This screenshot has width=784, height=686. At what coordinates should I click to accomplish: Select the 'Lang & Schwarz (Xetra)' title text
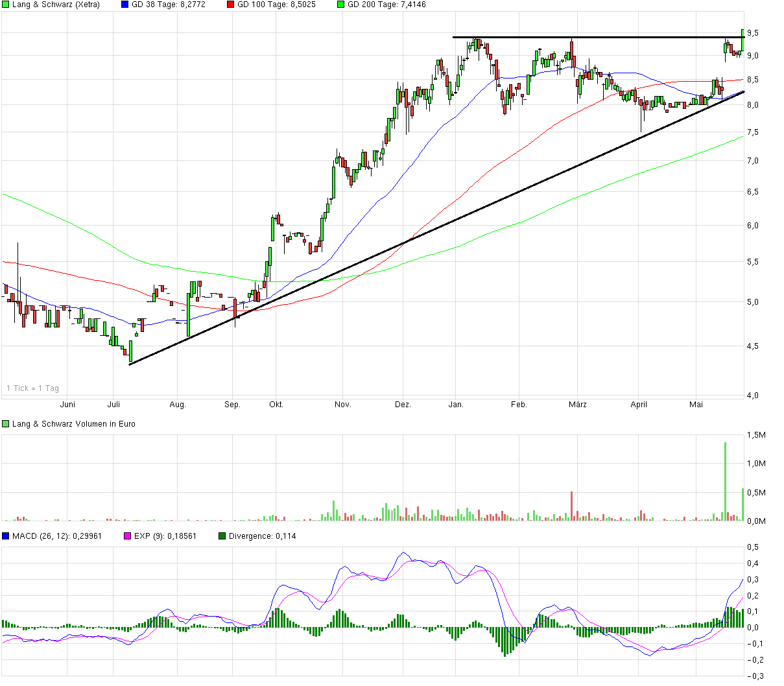56,5
